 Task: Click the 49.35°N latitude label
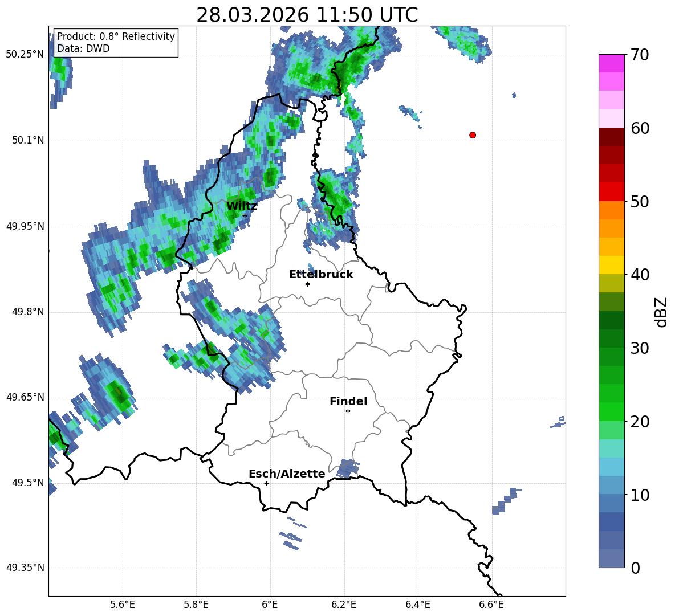click(x=25, y=568)
